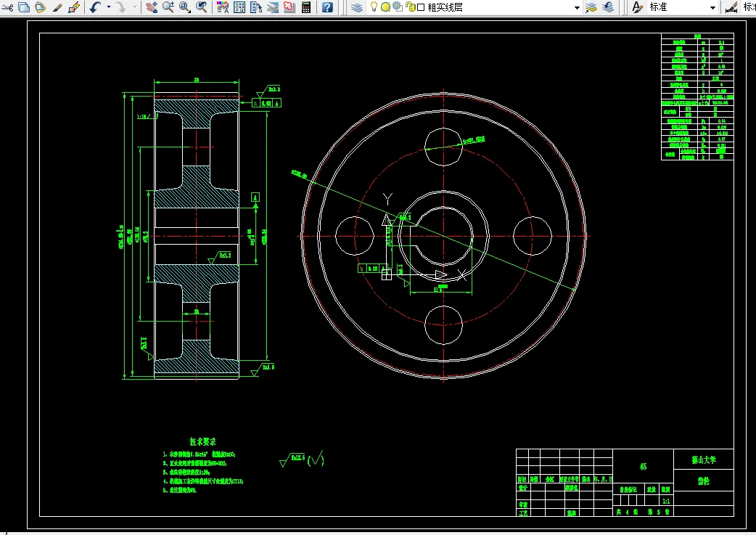Open Help via the question mark icon
Screen dimensions: 756x535
pyautogui.click(x=327, y=7)
